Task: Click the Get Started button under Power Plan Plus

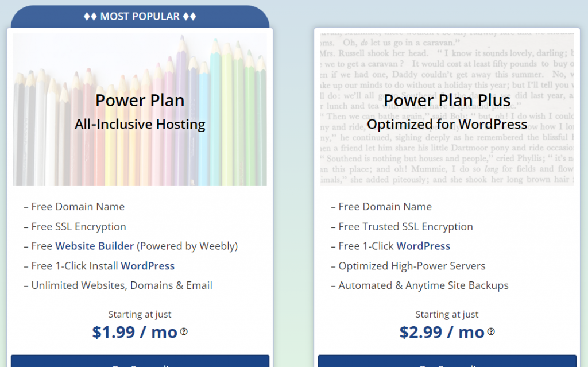Action: click(x=447, y=361)
